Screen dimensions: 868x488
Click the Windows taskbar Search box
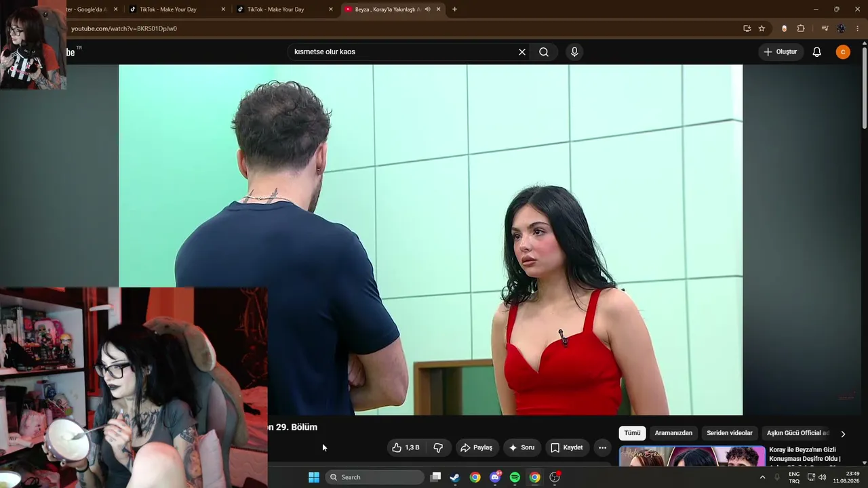pos(375,477)
